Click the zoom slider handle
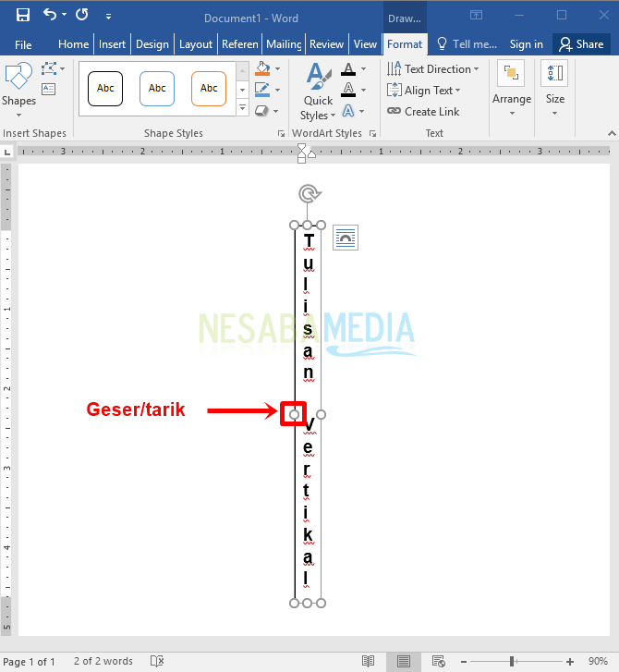Viewport: 619px width, 672px height. (512, 661)
